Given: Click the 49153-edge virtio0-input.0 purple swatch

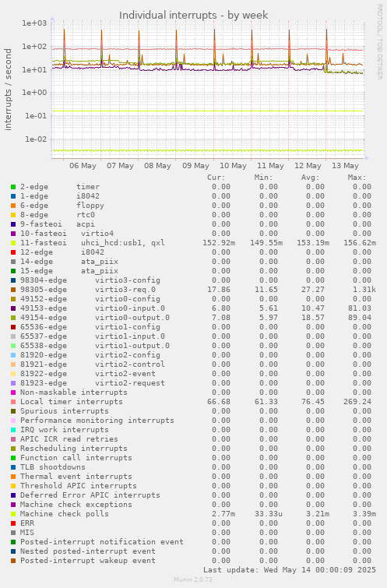Looking at the screenshot, I should (13, 308).
